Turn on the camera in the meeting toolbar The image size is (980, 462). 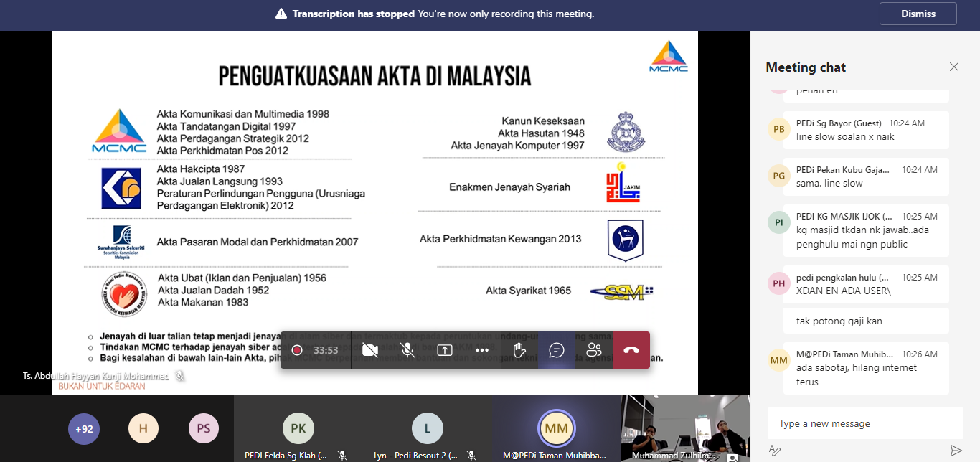coord(370,350)
